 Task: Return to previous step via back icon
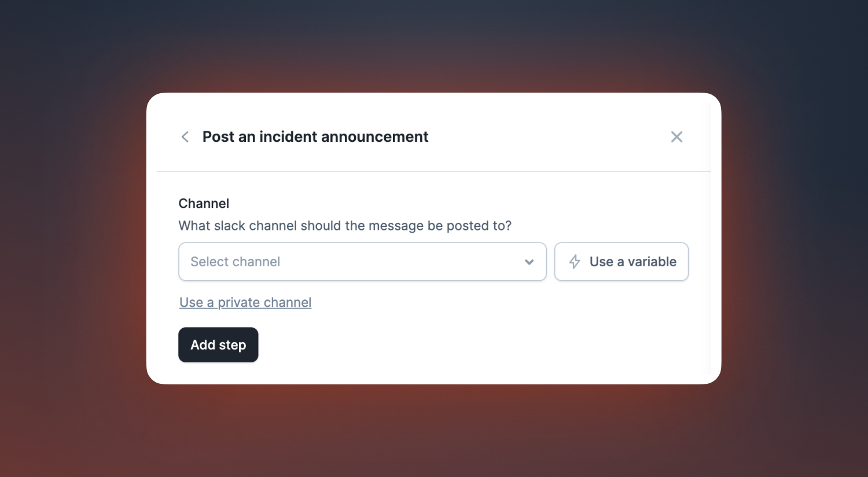185,137
